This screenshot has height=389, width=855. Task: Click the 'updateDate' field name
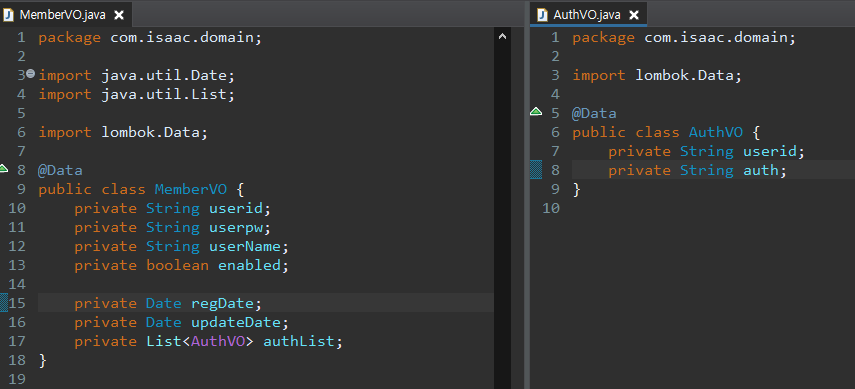pyautogui.click(x=236, y=322)
